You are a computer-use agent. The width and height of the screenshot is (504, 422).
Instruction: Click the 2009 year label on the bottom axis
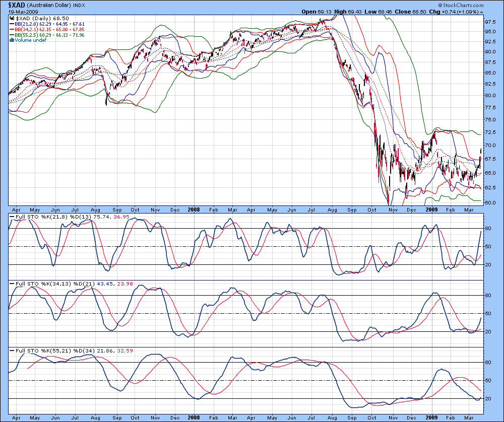coord(431,418)
